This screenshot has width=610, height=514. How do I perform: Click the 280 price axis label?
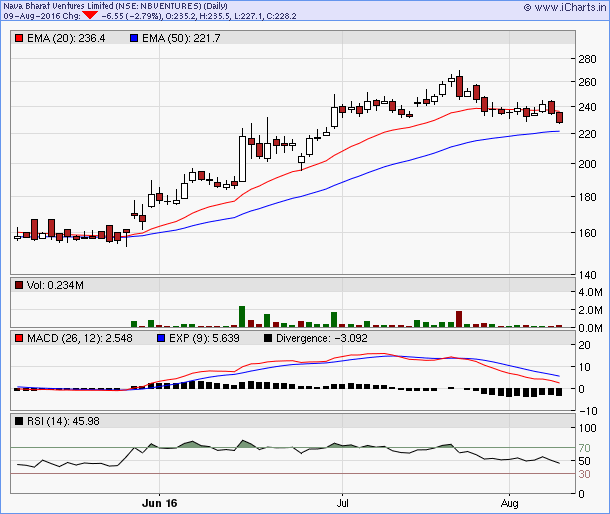click(587, 59)
